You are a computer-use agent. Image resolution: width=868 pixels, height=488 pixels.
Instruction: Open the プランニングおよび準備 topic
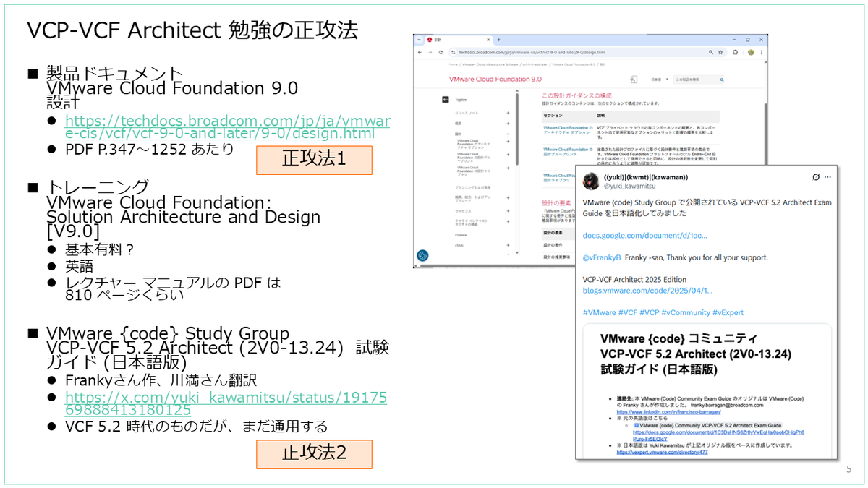[x=473, y=187]
